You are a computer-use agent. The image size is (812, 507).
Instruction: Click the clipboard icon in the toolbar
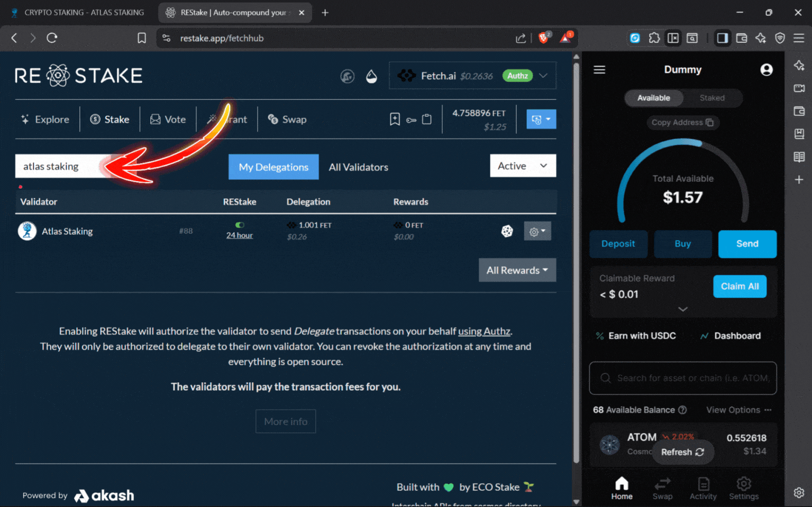[427, 119]
